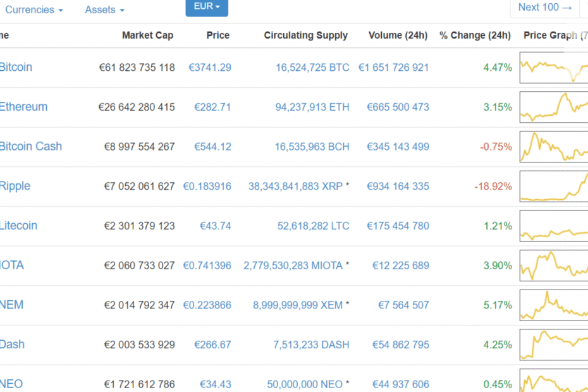Open the Ethereum currency page
The image size is (588, 392).
23,107
